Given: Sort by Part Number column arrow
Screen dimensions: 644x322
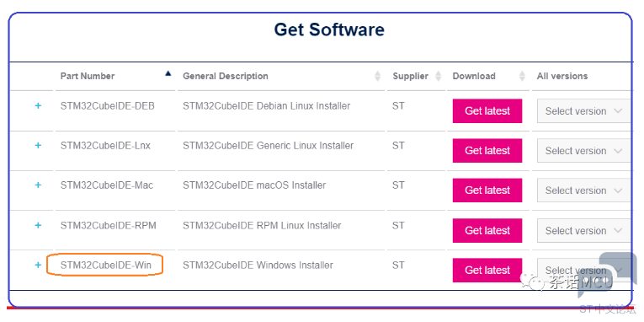Looking at the screenshot, I should point(168,73).
